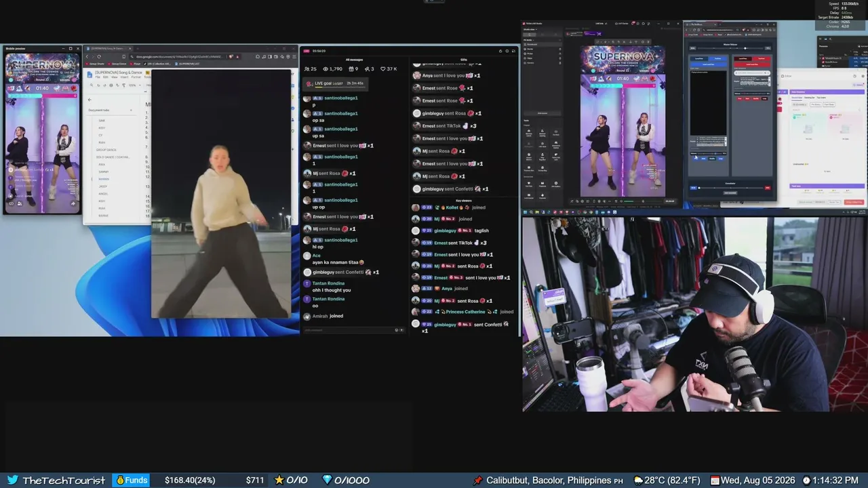Toggle the icon on the Dance source row
The width and height of the screenshot is (868, 488).
560,49
